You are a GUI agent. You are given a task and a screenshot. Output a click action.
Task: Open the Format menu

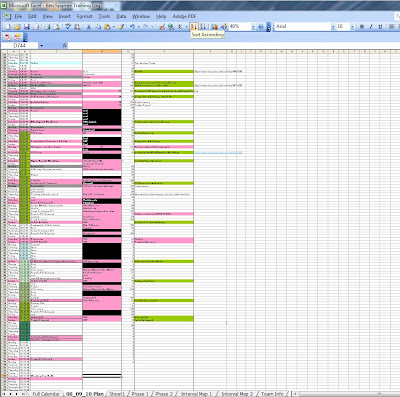[x=84, y=16]
